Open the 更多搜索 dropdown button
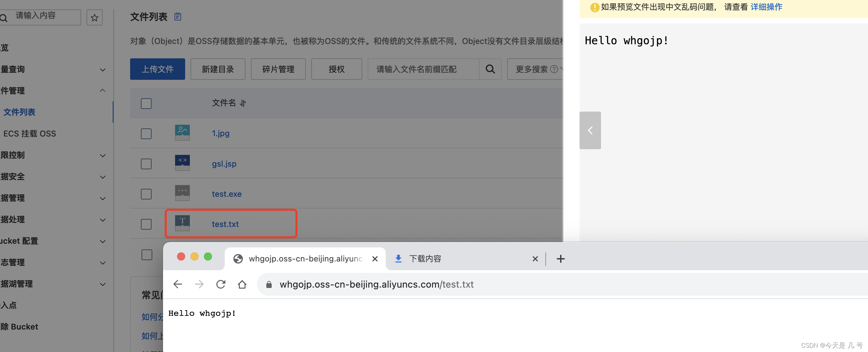This screenshot has width=868, height=352. [x=535, y=69]
